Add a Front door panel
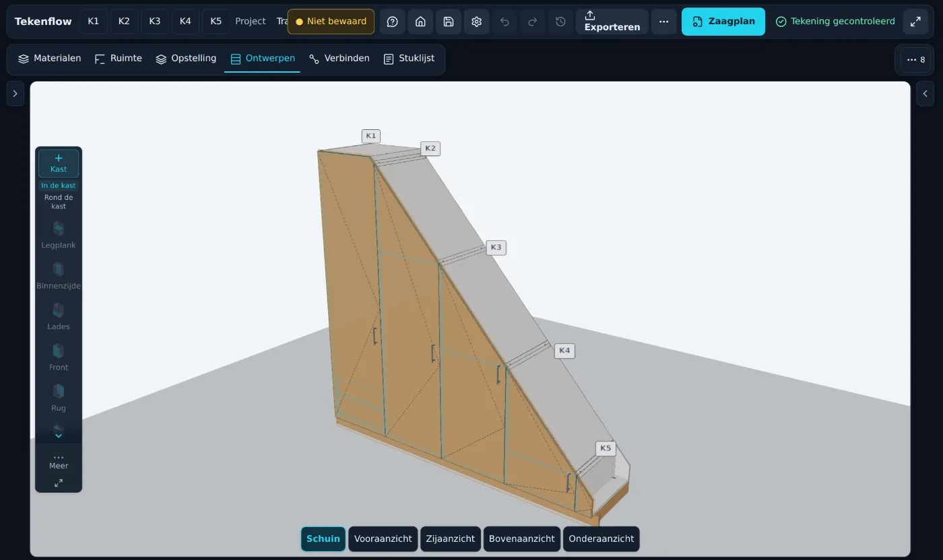This screenshot has width=943, height=560. pos(59,357)
